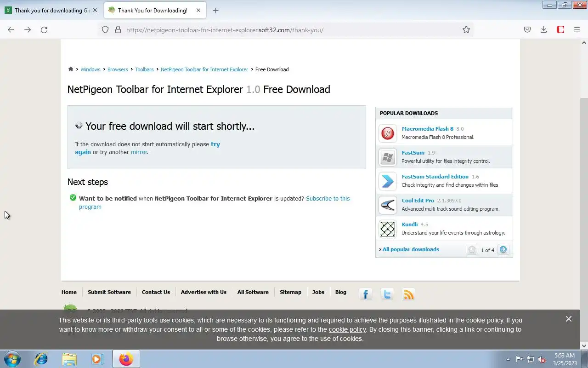
Task: Open the Contact Us footer link
Action: pyautogui.click(x=156, y=292)
